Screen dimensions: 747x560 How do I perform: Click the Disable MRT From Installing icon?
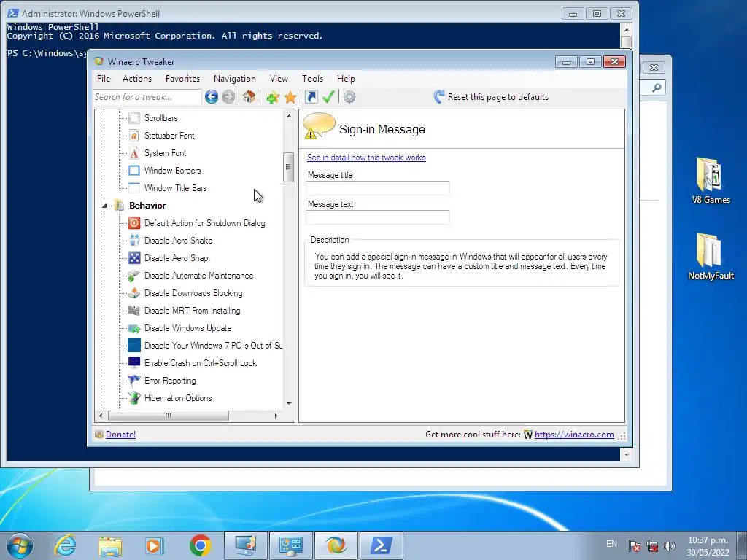(x=134, y=311)
